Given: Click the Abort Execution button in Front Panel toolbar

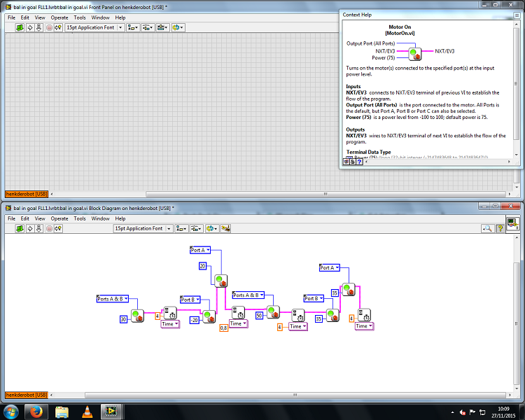Looking at the screenshot, I should tap(49, 27).
